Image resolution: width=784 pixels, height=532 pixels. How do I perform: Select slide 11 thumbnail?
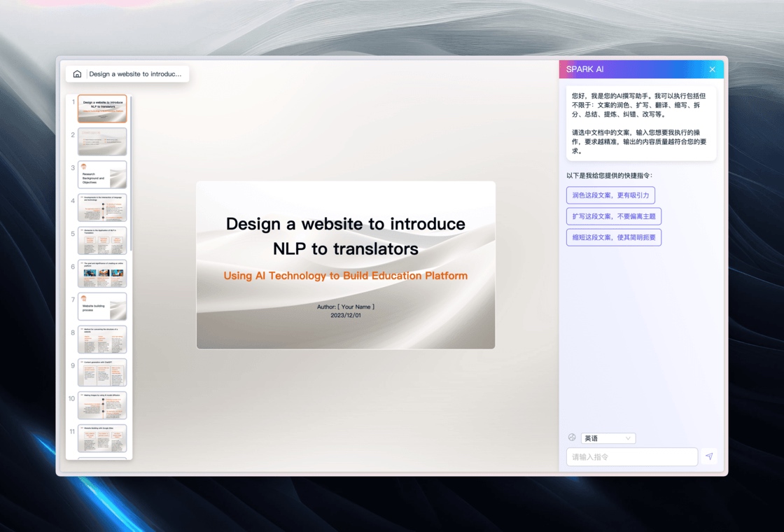click(x=102, y=438)
